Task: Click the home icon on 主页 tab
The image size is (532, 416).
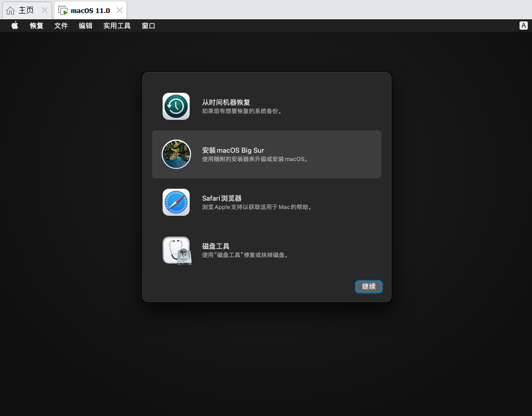Action: click(10, 10)
